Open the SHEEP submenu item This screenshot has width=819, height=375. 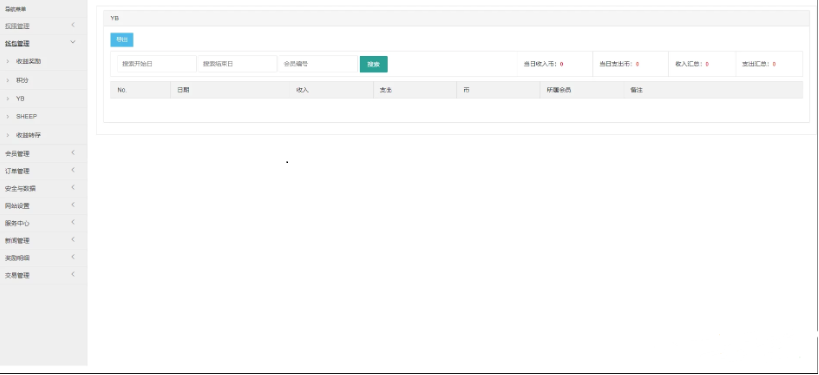click(x=26, y=116)
